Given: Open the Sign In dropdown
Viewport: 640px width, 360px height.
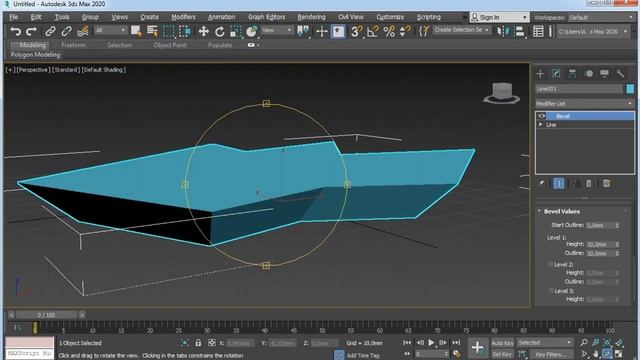Looking at the screenshot, I should click(x=500, y=17).
